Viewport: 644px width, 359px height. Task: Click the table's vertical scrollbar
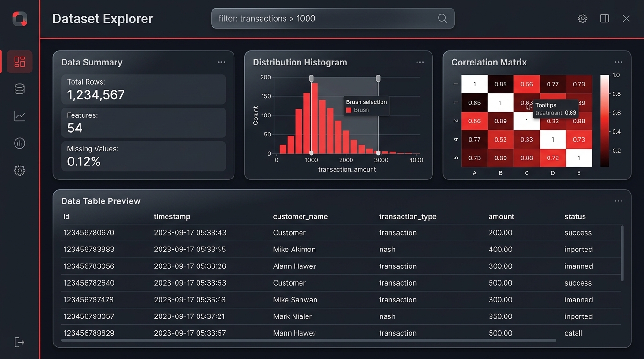[622, 253]
